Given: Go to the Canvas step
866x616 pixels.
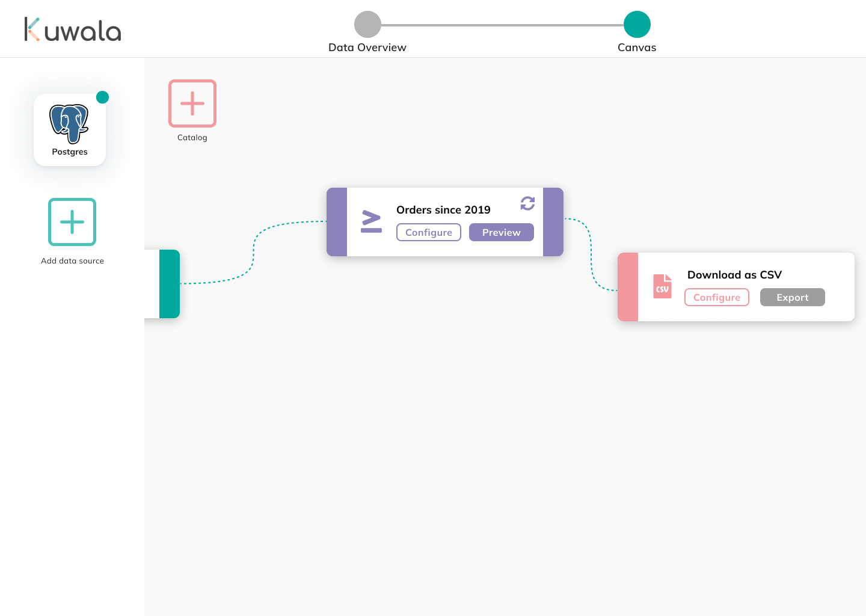Looking at the screenshot, I should (637, 25).
